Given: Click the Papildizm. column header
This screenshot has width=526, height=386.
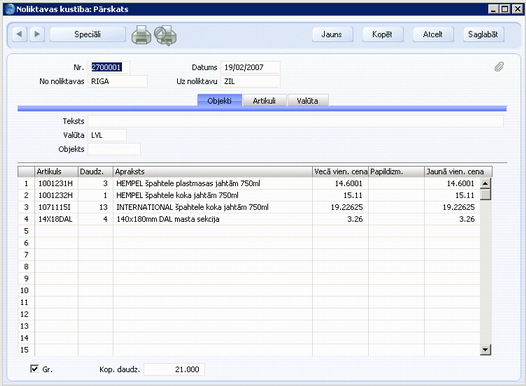Looking at the screenshot, I should point(397,172).
